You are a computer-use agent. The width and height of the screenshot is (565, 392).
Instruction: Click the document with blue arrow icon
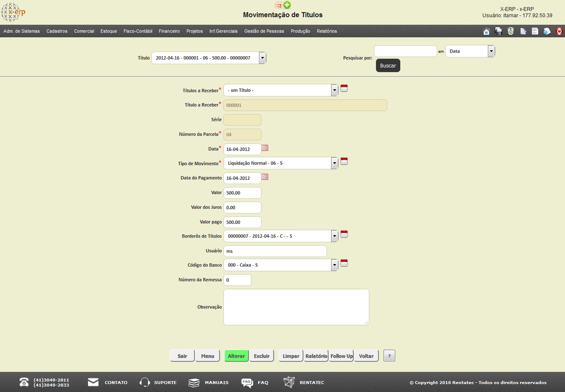[x=523, y=31]
